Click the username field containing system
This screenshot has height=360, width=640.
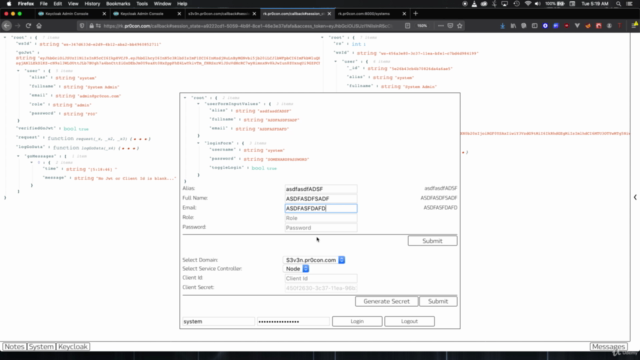(218, 321)
